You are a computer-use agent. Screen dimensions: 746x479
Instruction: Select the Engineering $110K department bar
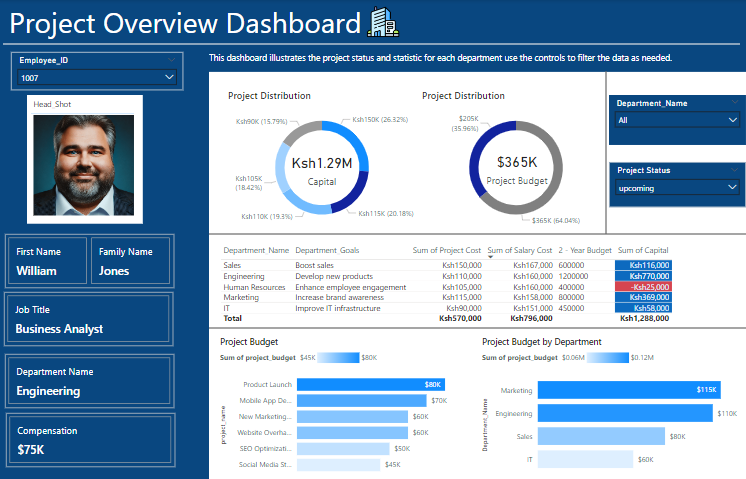point(625,413)
